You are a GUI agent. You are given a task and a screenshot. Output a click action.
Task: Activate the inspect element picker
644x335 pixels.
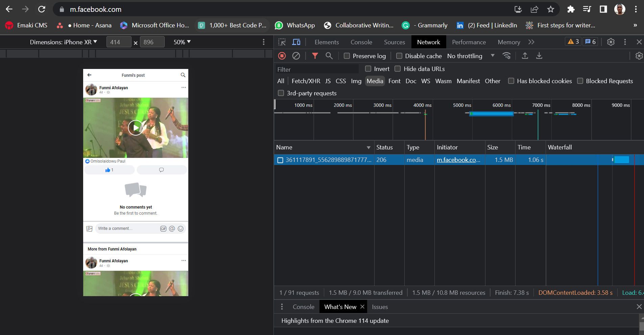[282, 42]
